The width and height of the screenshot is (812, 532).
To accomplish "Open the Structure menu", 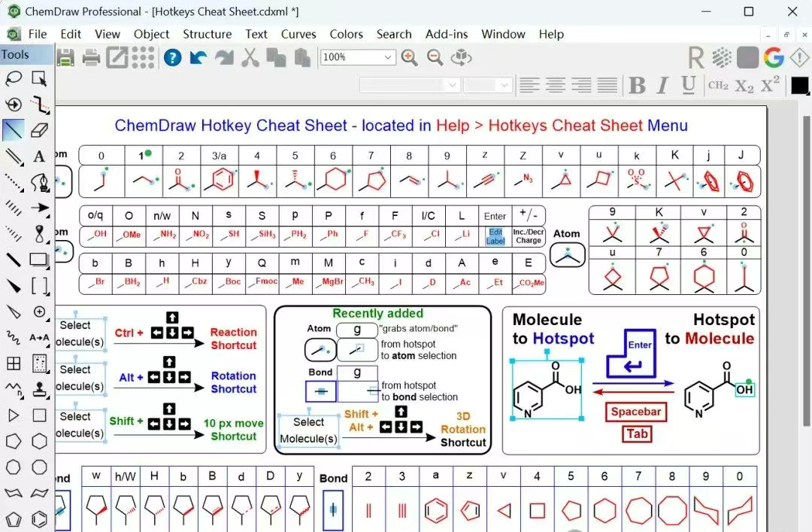I will [x=207, y=34].
